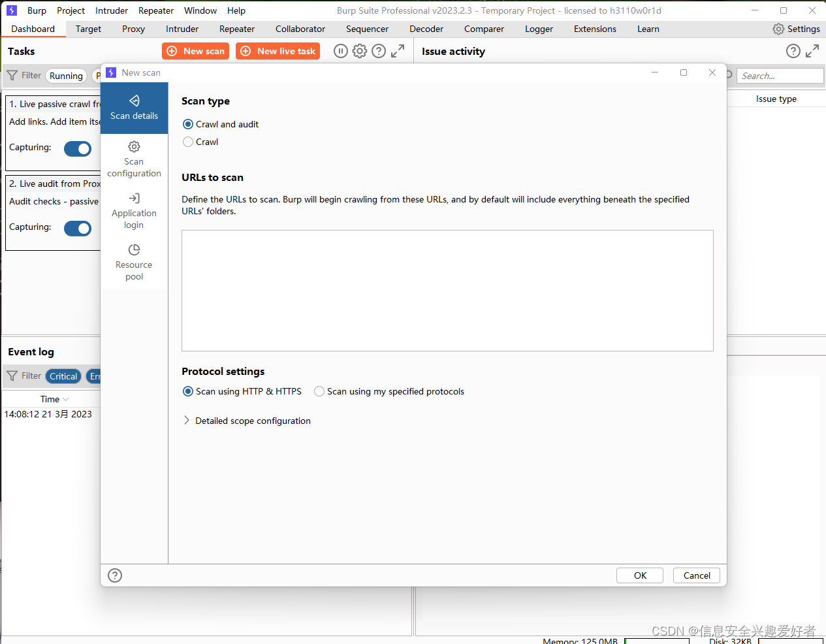826x644 pixels.
Task: Open Application login section in dialog sidebar
Action: [x=134, y=211]
